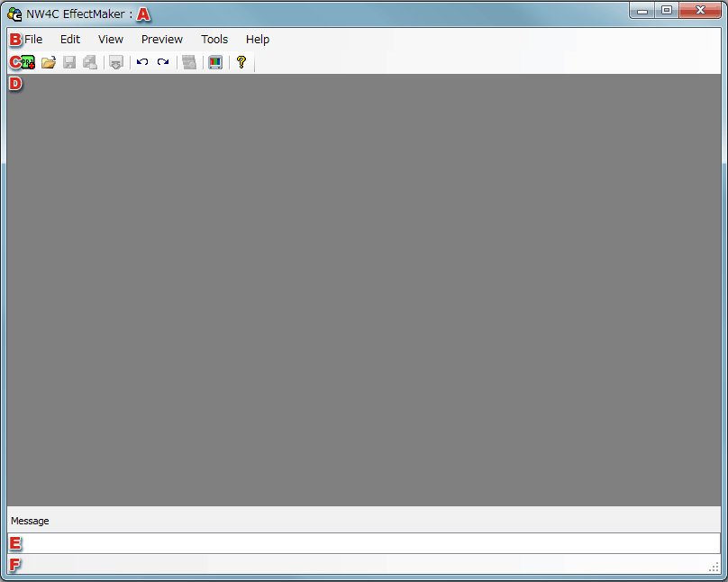Viewport: 728px width, 582px height.
Task: Click the resize grip in status bar corner
Action: (x=714, y=566)
